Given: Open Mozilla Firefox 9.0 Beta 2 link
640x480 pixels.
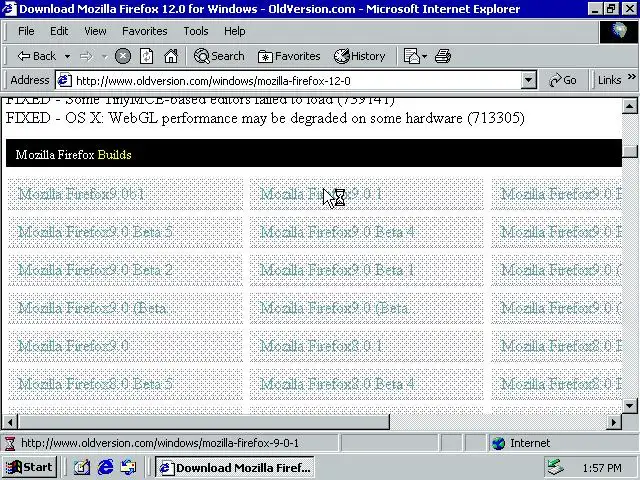Looking at the screenshot, I should click(x=95, y=270).
